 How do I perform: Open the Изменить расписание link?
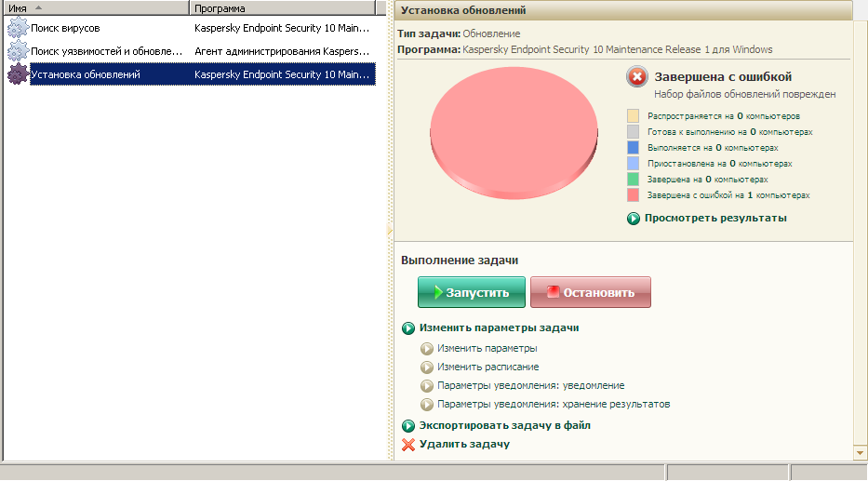pos(487,367)
